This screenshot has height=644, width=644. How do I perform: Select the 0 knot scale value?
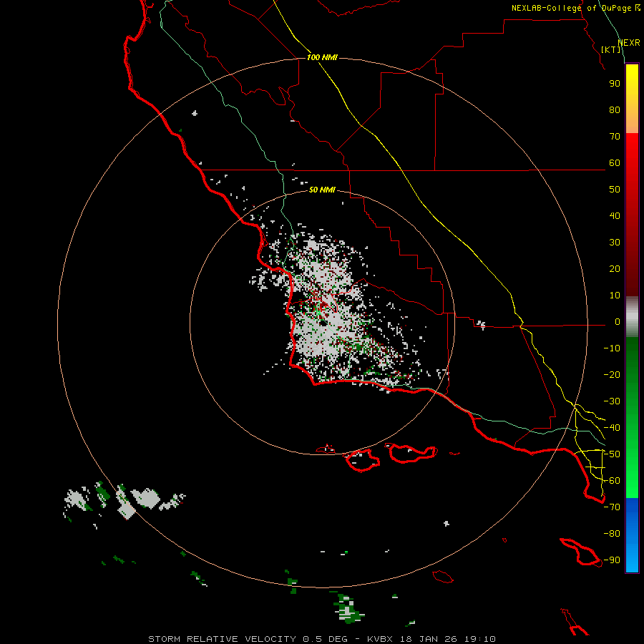(618, 322)
